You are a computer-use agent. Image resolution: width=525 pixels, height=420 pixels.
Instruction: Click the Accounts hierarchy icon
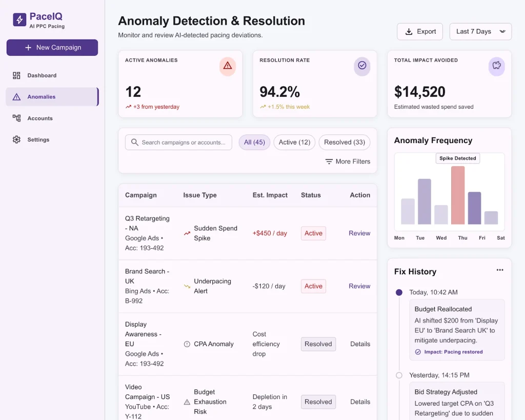pos(16,118)
